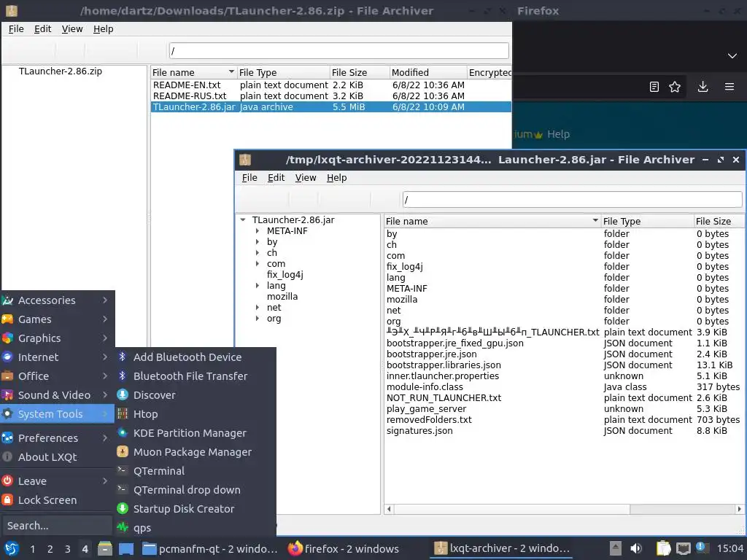Click the show desktop icon in the panel
The width and height of the screenshot is (747, 560).
pyautogui.click(x=126, y=548)
